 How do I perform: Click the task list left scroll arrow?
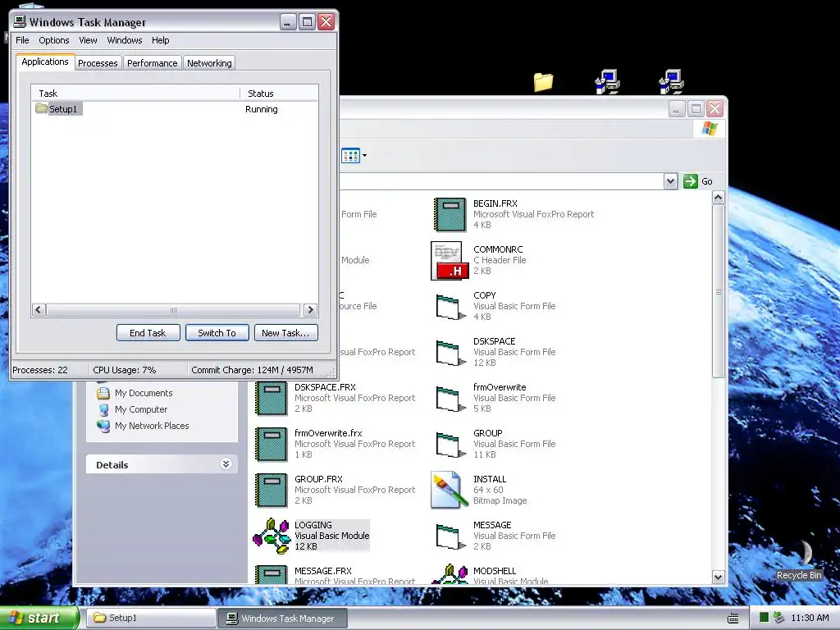pos(38,309)
